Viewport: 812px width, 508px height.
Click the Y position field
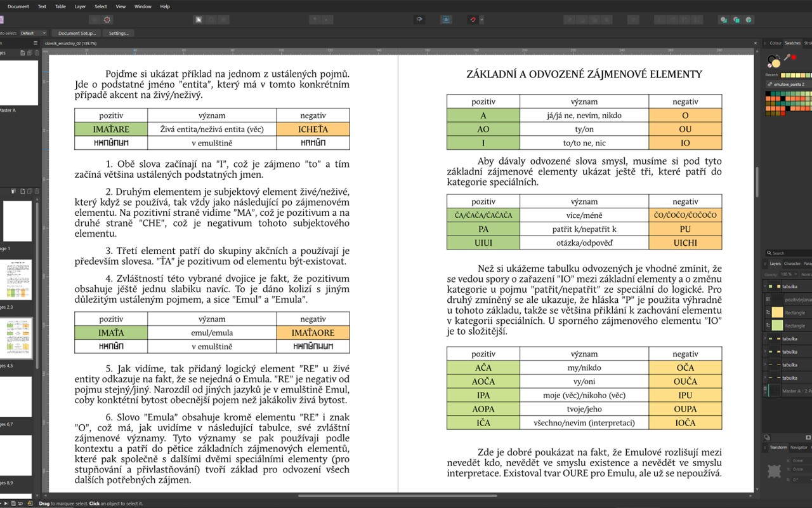coord(801,470)
